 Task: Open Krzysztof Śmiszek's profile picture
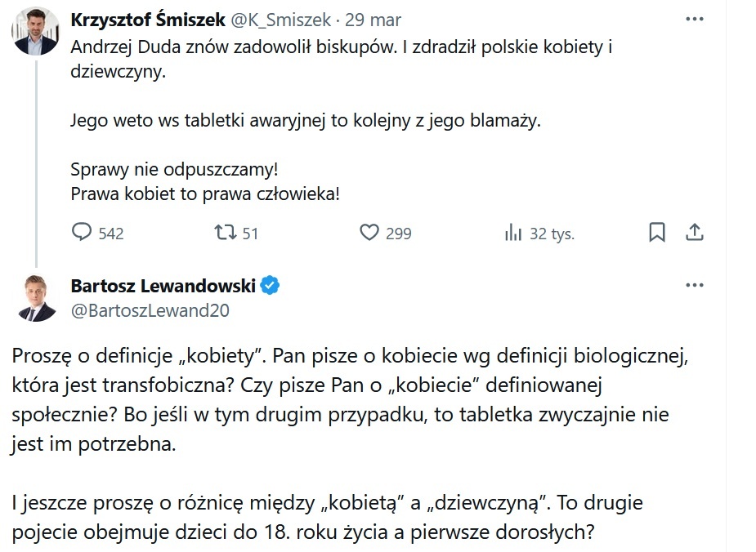[35, 29]
